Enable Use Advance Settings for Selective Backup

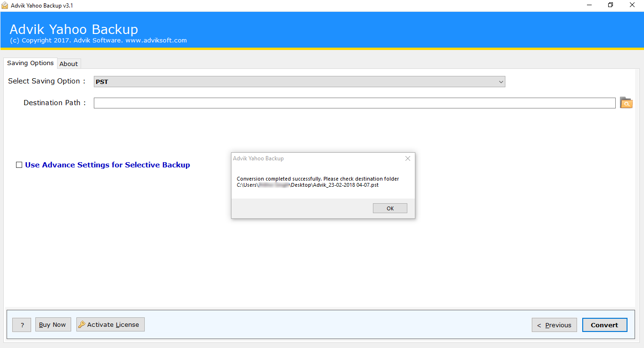click(x=19, y=165)
